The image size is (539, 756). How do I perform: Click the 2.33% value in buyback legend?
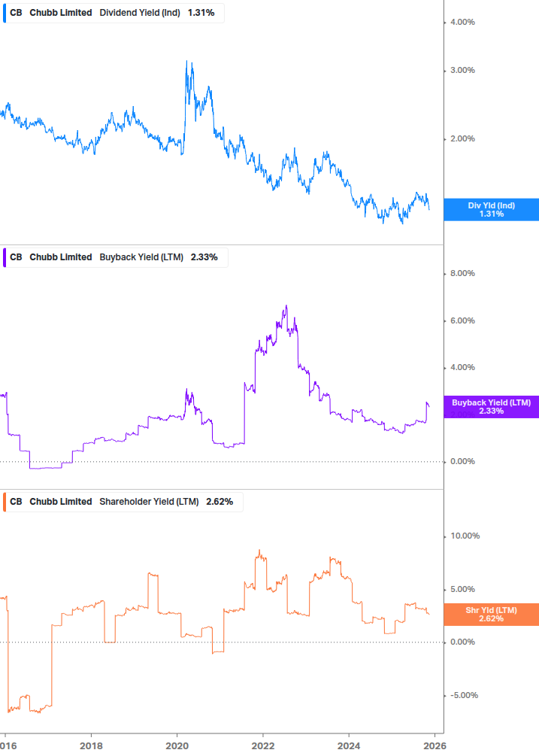(204, 257)
